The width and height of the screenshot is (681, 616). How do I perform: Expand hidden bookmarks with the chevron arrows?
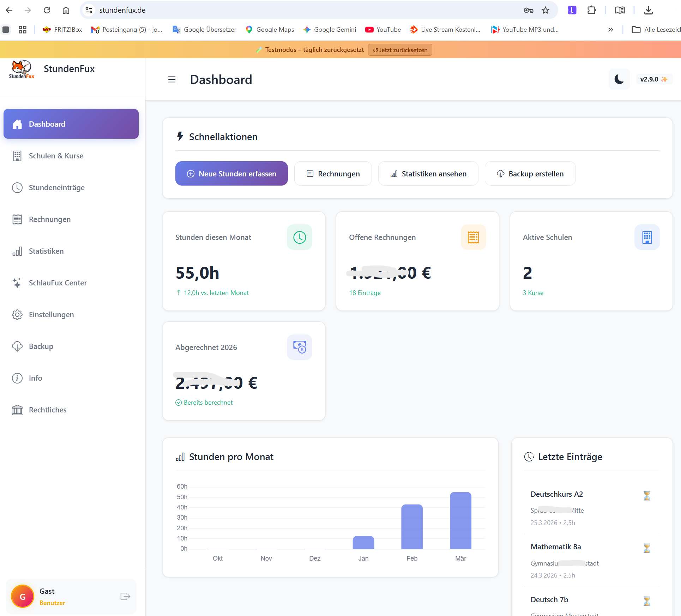click(x=611, y=30)
